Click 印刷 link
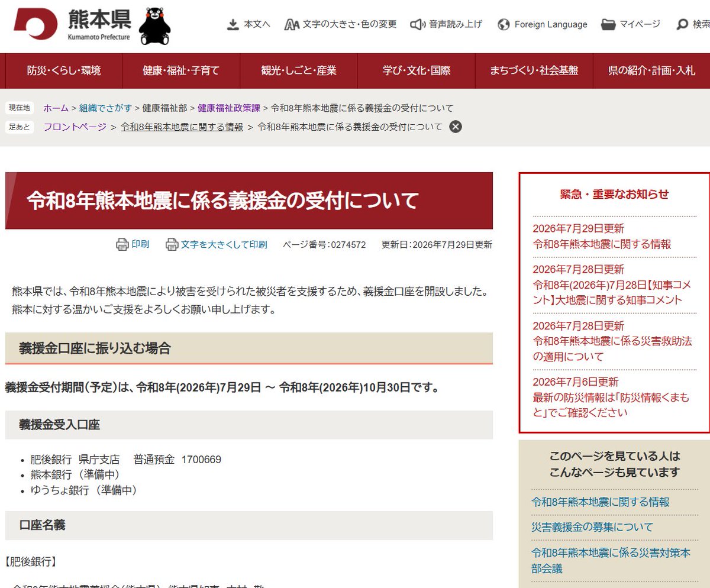 click(140, 244)
